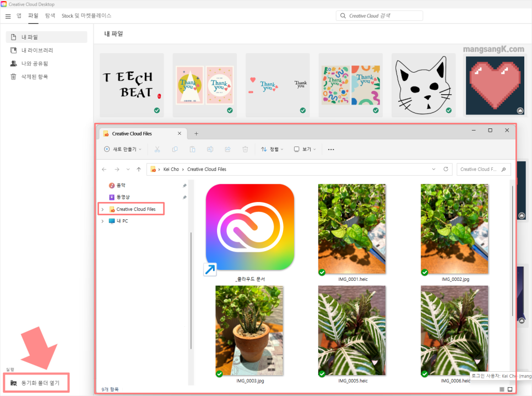Select the _클라우드 문서 shortcut

(250, 233)
